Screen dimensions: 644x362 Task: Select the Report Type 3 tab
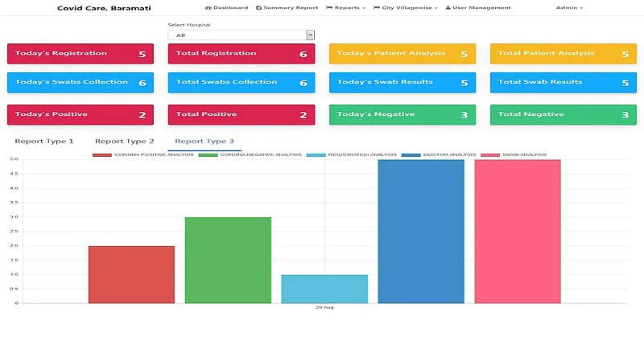[x=204, y=142]
